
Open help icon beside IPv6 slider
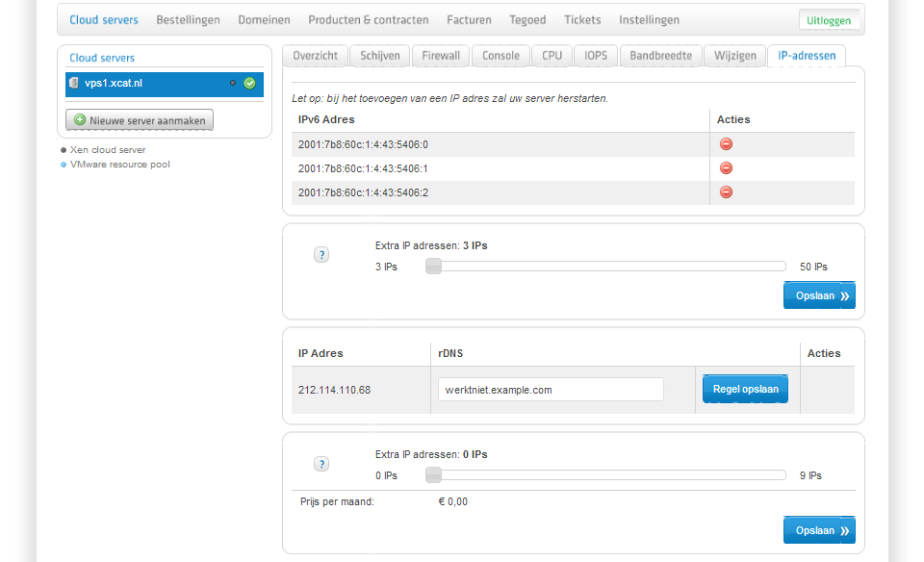(321, 255)
